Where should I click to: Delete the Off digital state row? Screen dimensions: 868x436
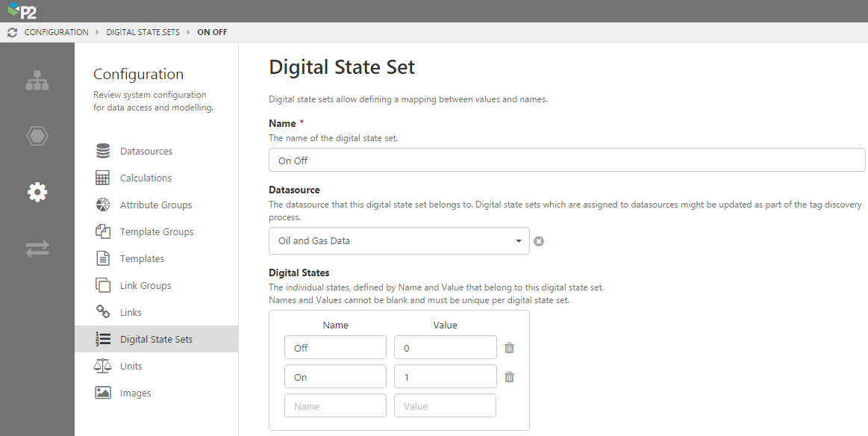point(509,348)
